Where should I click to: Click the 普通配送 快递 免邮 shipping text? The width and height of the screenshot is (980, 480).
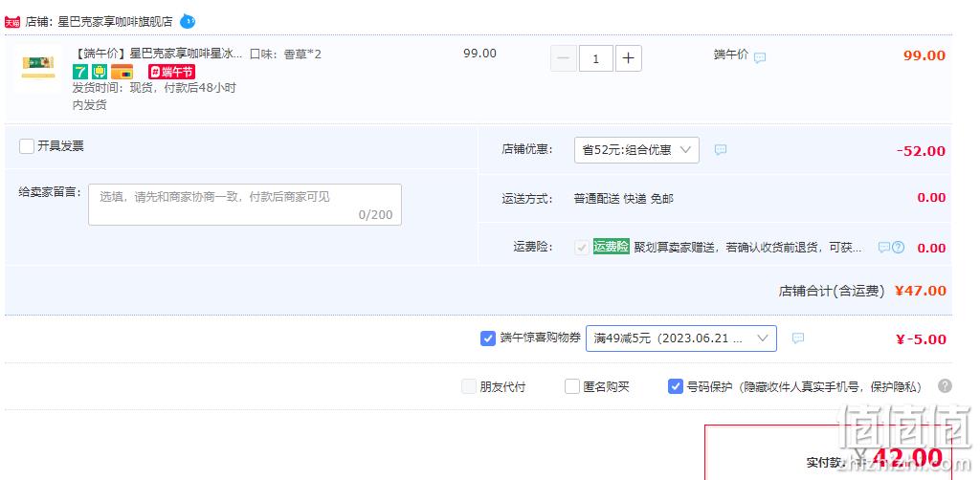(624, 199)
